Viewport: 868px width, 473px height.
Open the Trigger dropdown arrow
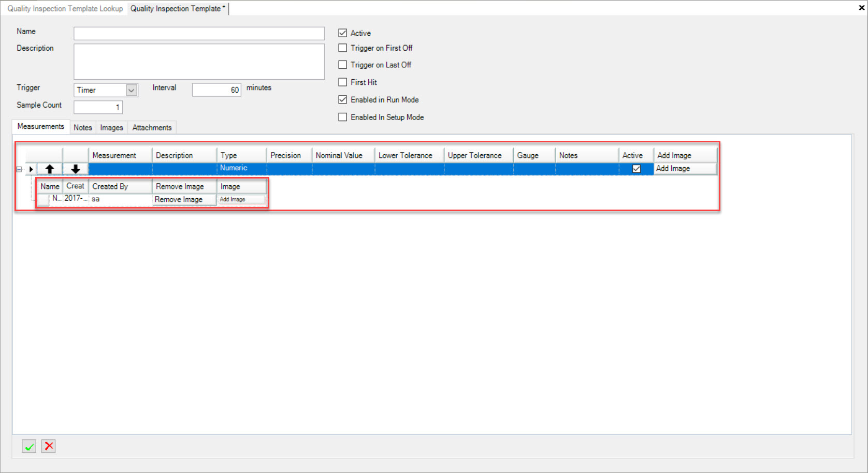click(x=132, y=90)
